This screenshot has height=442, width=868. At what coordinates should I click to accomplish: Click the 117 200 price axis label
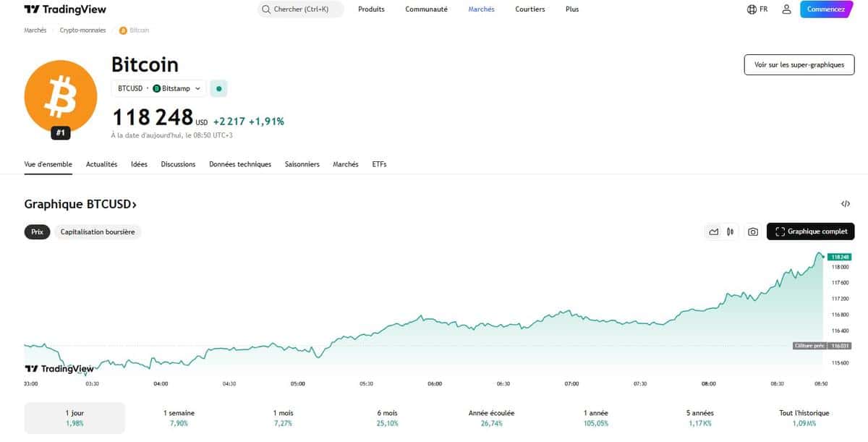coord(840,298)
